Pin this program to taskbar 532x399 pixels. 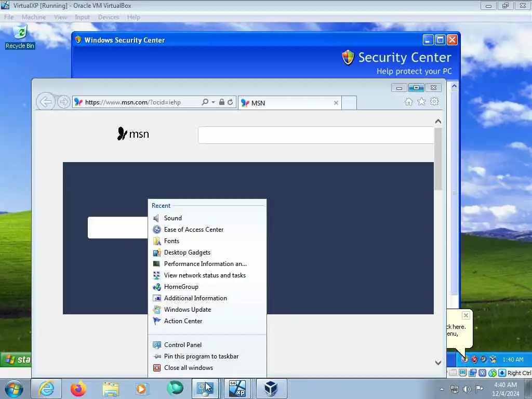(207, 356)
